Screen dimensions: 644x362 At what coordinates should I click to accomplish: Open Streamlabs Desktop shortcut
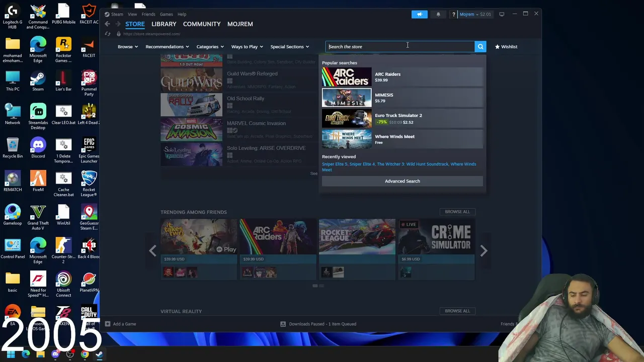pos(38,117)
